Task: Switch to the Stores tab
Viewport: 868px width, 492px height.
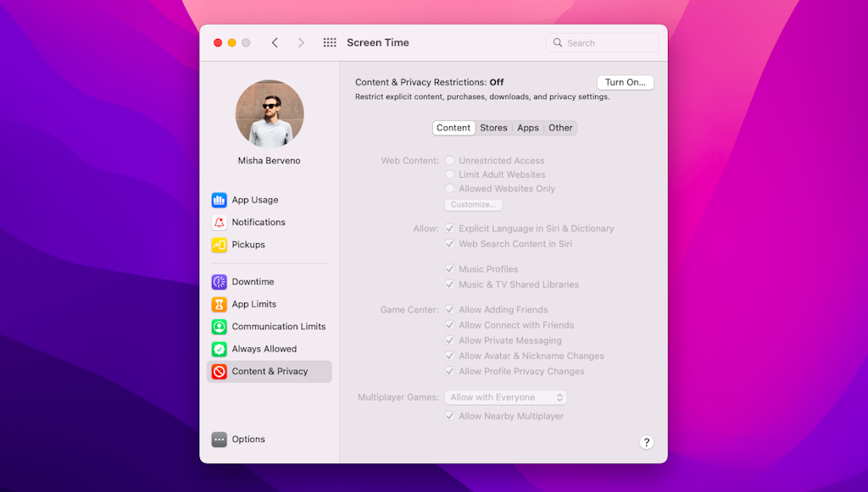Action: [493, 128]
